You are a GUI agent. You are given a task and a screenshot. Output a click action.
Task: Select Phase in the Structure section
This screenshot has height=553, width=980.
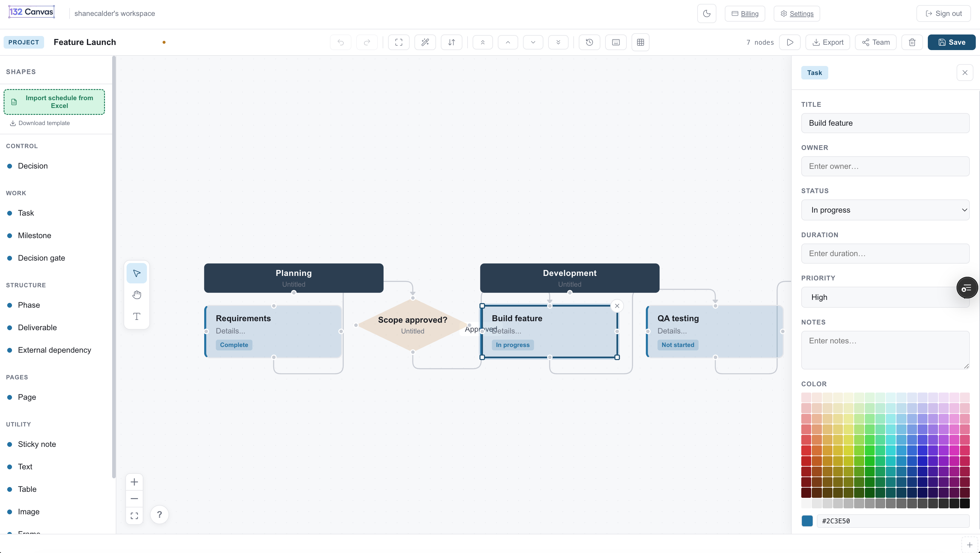point(28,305)
